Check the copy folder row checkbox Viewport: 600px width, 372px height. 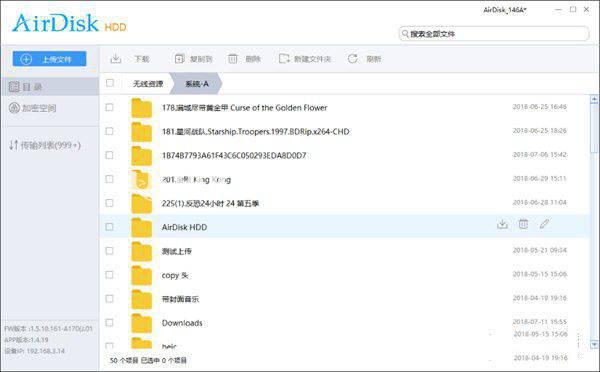pyautogui.click(x=109, y=274)
